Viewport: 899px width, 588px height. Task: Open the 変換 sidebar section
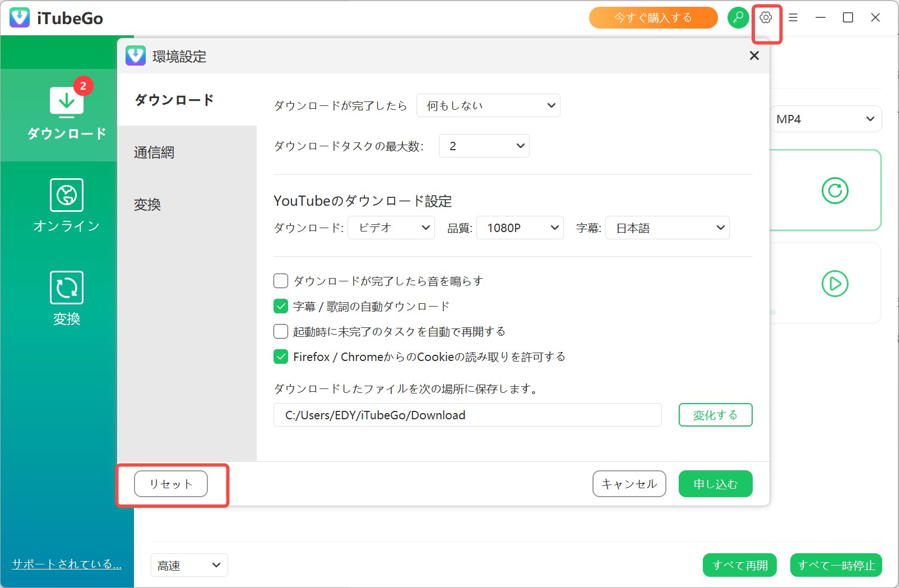pyautogui.click(x=67, y=299)
